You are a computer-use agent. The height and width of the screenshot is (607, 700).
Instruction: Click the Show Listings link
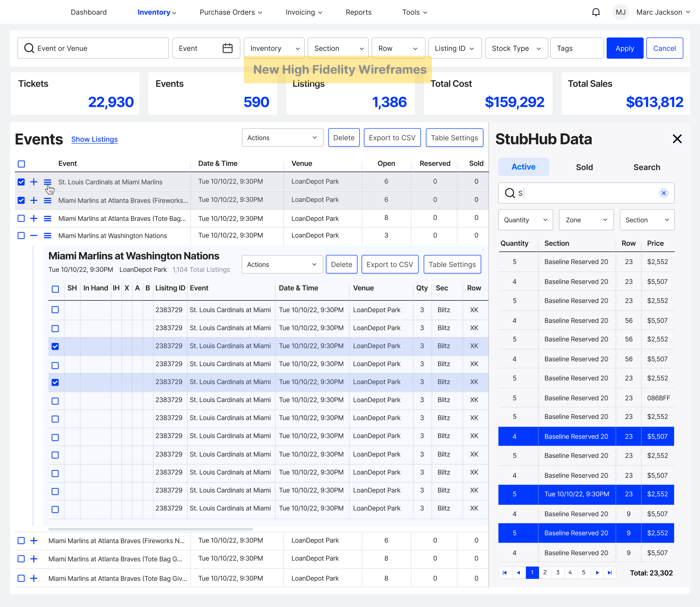[94, 139]
